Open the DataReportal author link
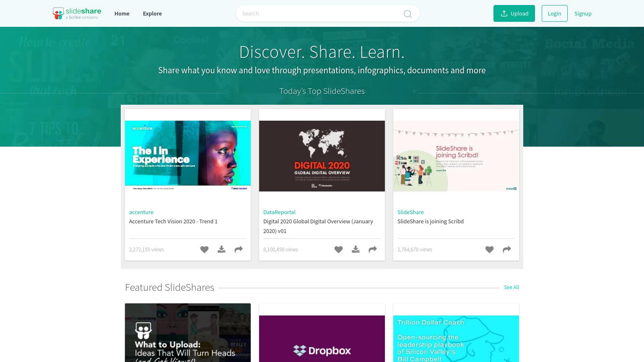The width and height of the screenshot is (644, 362). click(279, 212)
